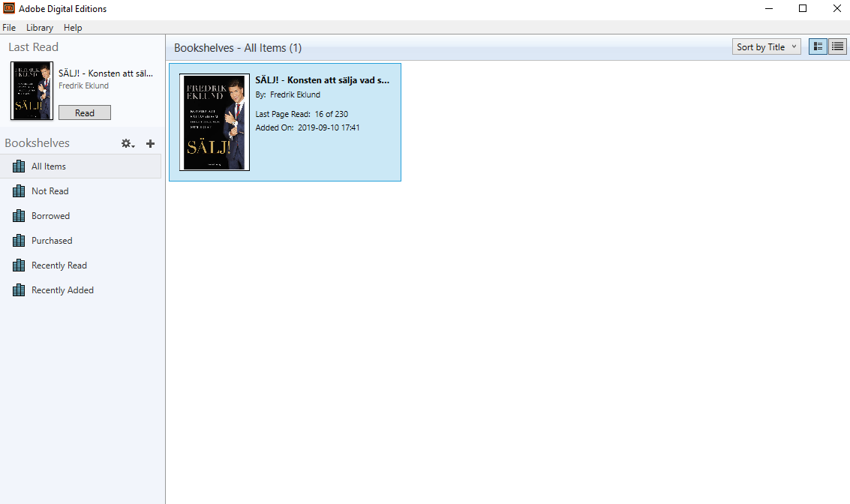This screenshot has height=504, width=850.
Task: Add a new bookshelf with plus icon
Action: (x=150, y=144)
